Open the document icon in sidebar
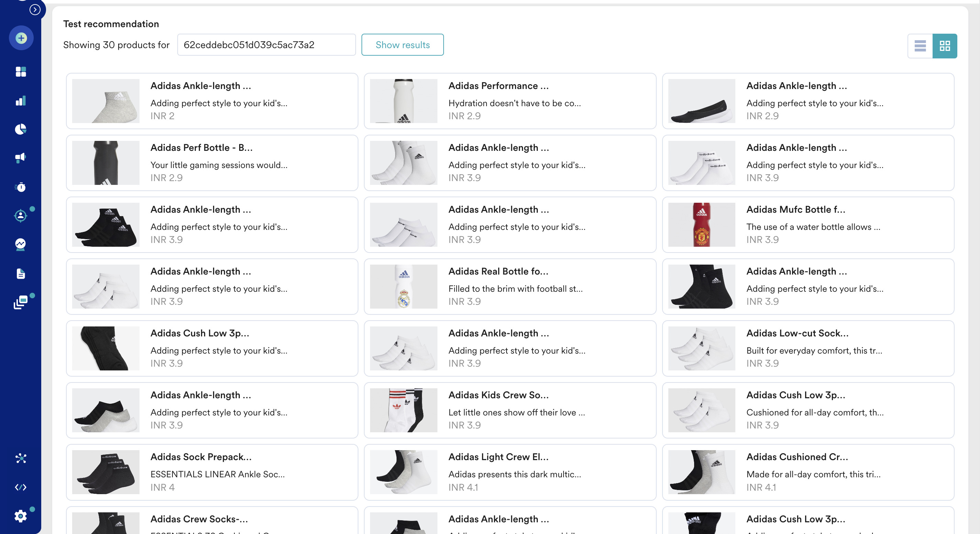Viewport: 980px width, 534px height. point(21,274)
